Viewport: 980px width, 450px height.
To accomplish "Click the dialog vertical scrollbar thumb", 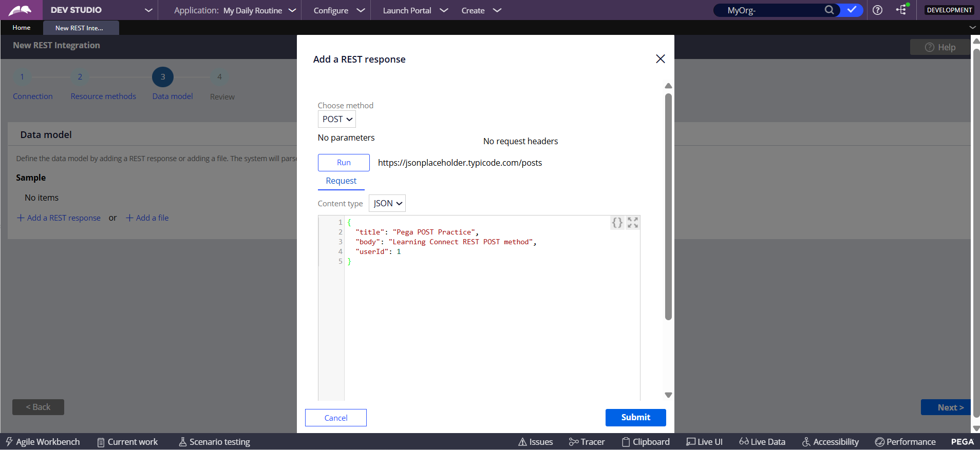I will tap(668, 206).
